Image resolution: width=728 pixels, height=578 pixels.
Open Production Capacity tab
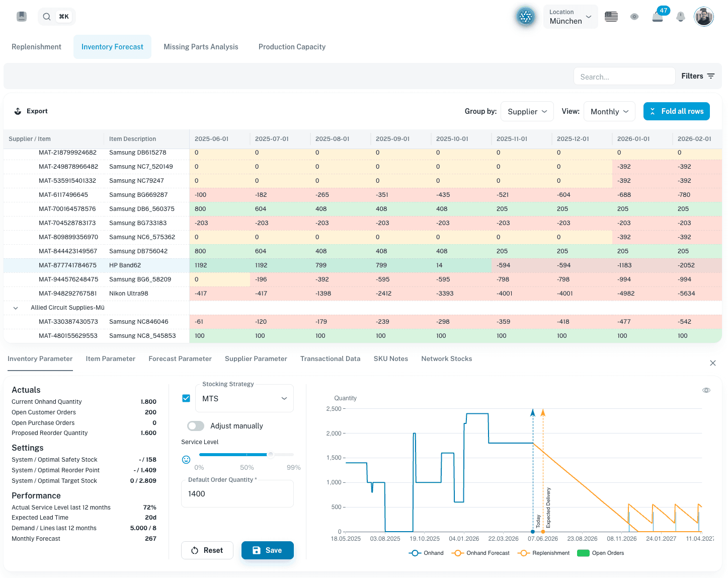[292, 47]
